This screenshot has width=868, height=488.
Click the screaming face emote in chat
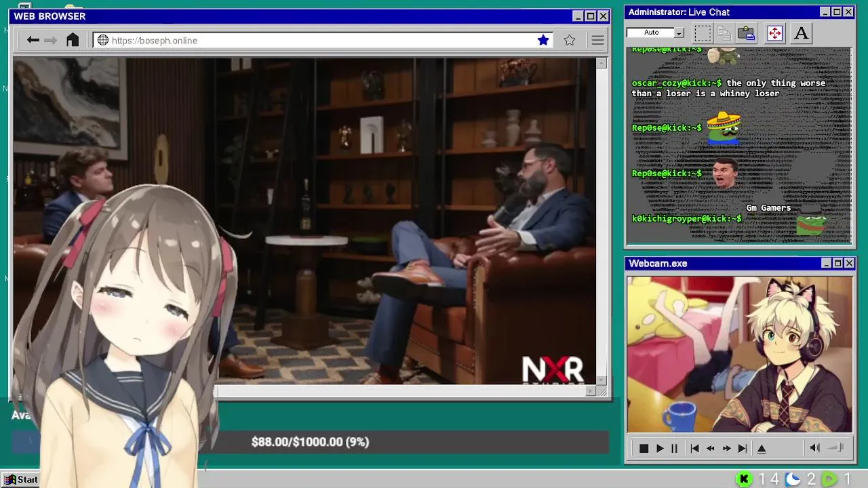pos(725,173)
